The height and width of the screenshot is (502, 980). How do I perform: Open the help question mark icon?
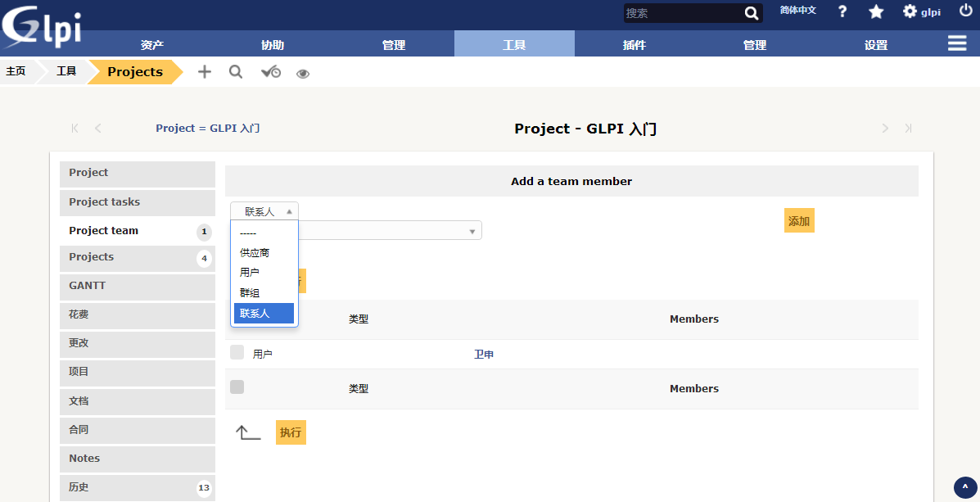coord(842,11)
